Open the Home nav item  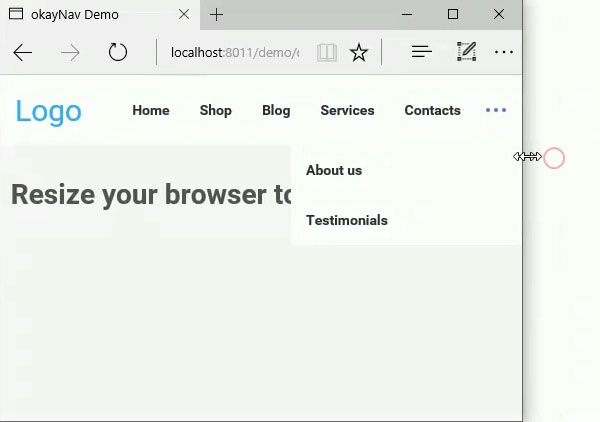pyautogui.click(x=151, y=110)
